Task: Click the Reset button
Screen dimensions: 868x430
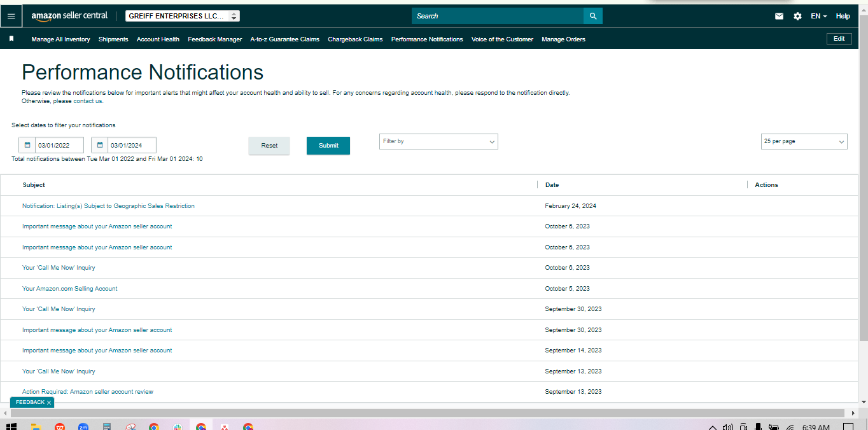Action: 269,146
